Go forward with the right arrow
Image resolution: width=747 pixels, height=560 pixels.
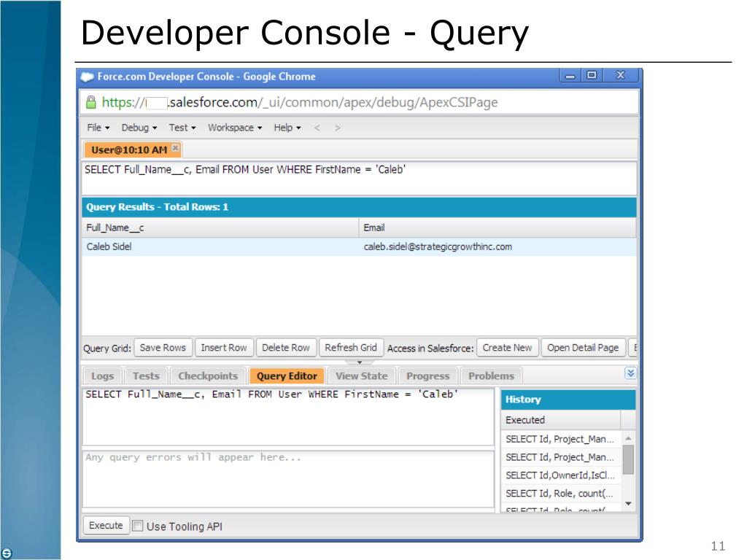(x=337, y=128)
